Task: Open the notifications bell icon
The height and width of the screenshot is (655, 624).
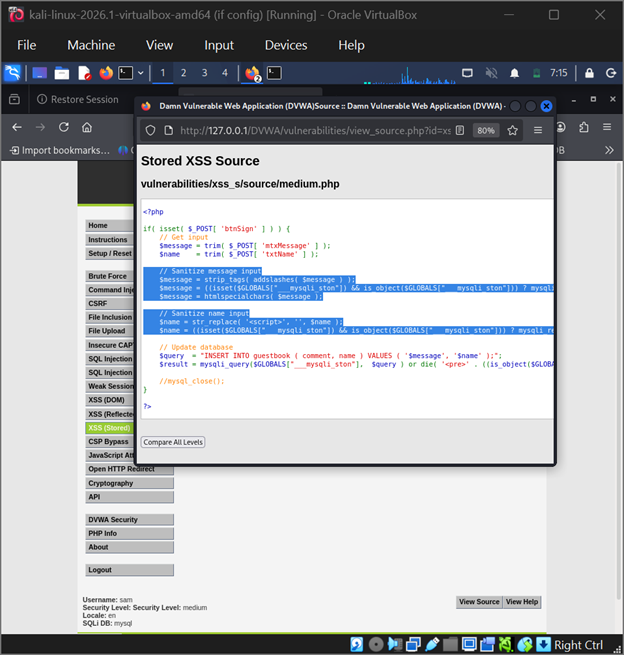Action: [514, 73]
